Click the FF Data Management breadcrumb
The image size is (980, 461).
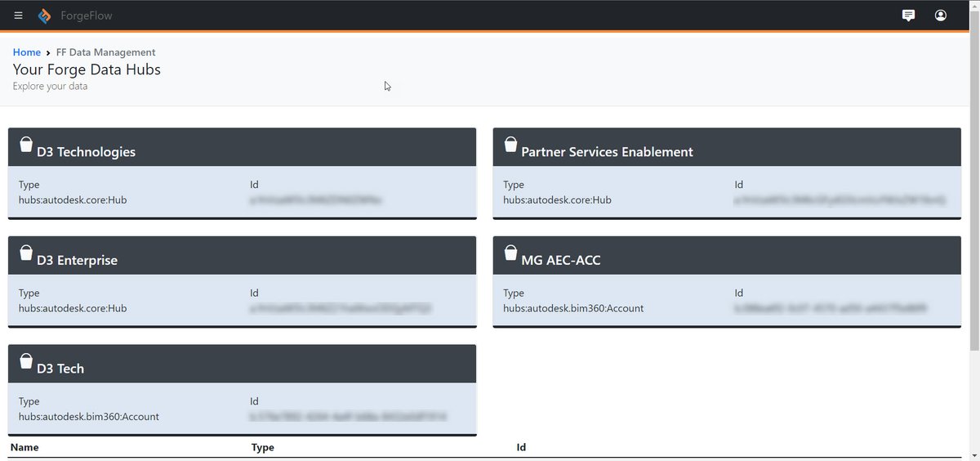pos(106,52)
